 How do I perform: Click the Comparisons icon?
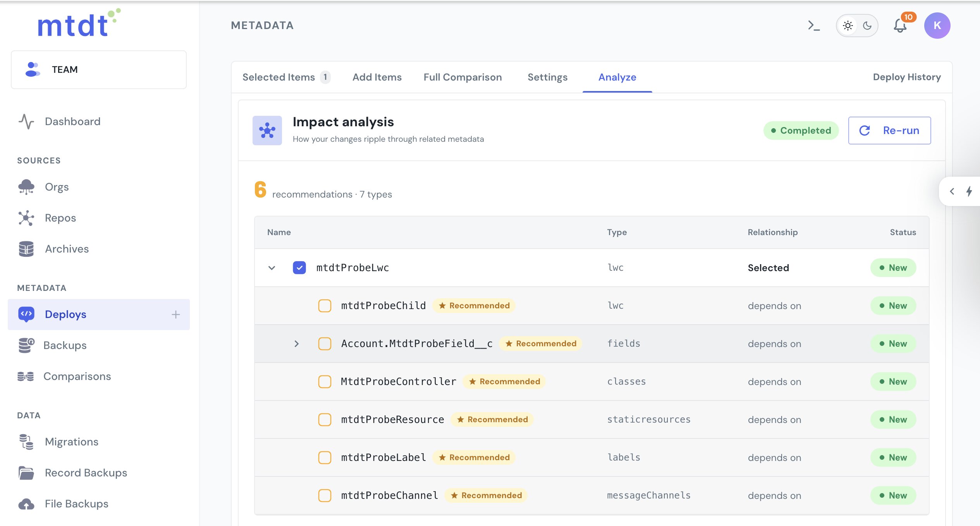point(26,376)
